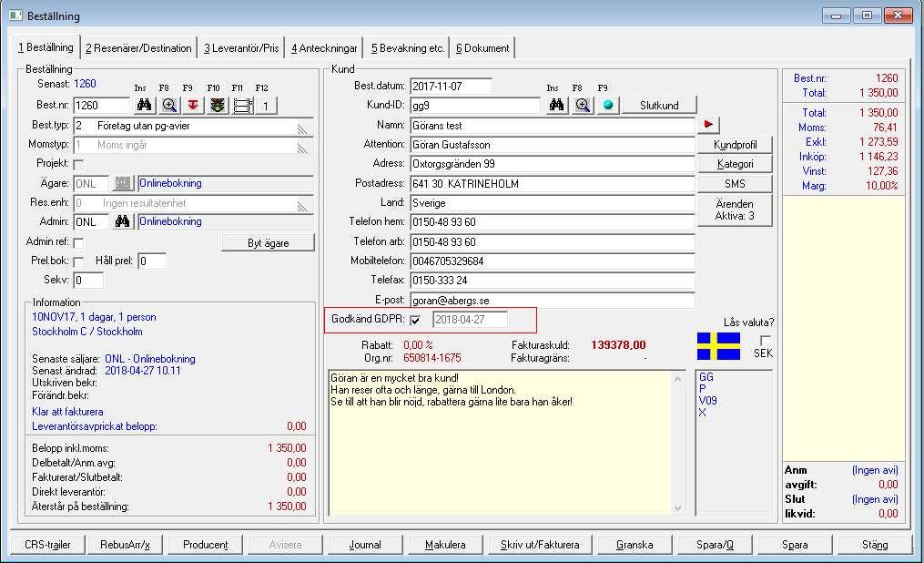The height and width of the screenshot is (563, 924).
Task: Click the red arrow button beside Namn
Action: [x=708, y=125]
